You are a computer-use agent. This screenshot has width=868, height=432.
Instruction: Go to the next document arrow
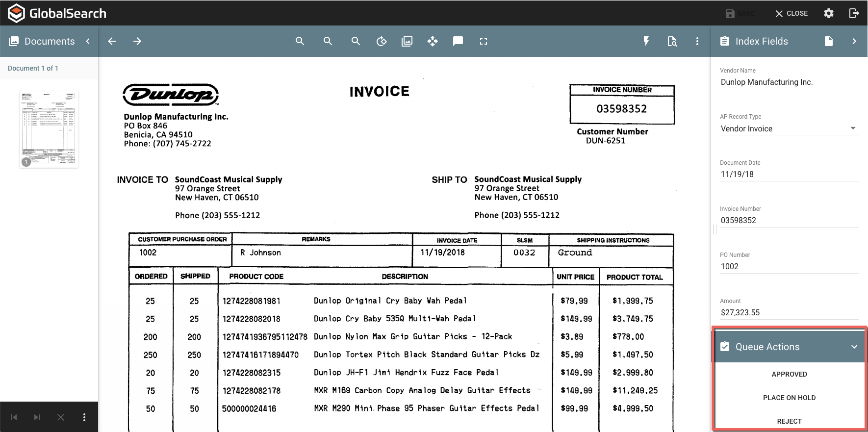coord(137,41)
